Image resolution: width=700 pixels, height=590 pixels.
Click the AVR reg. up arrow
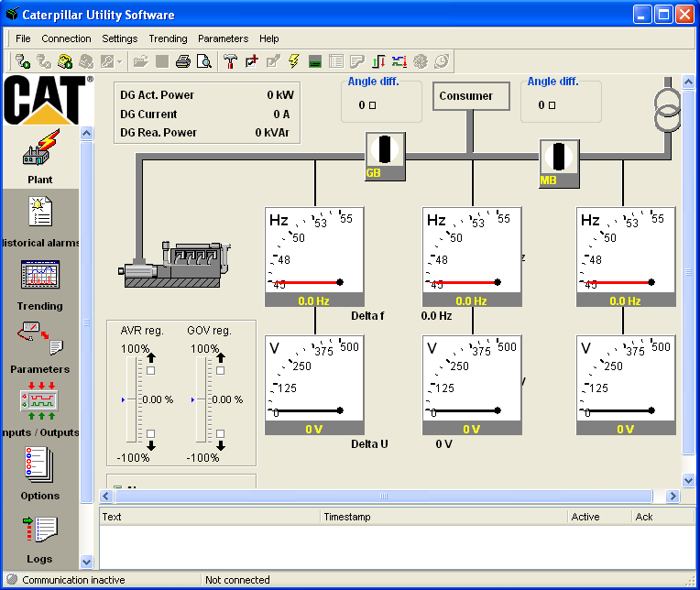[x=151, y=357]
